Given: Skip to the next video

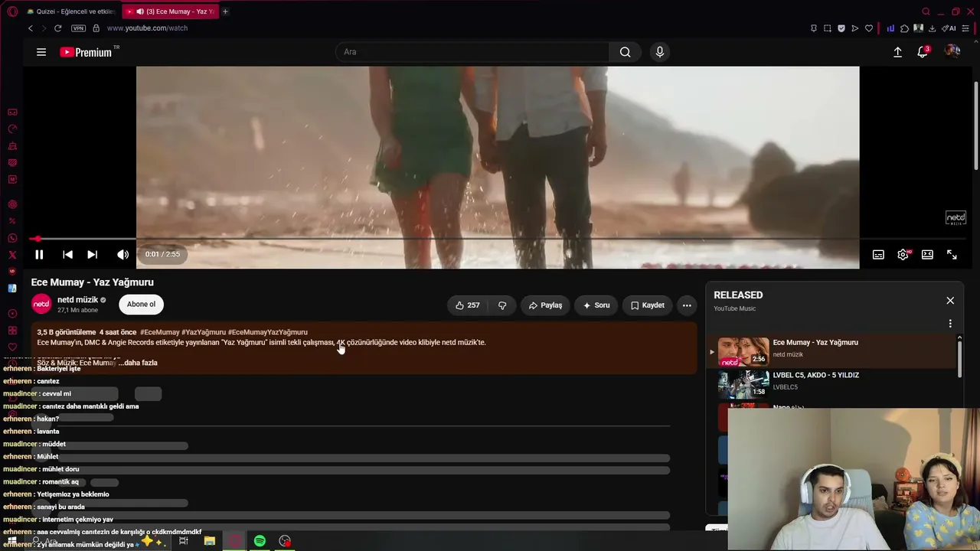Looking at the screenshot, I should click(92, 255).
